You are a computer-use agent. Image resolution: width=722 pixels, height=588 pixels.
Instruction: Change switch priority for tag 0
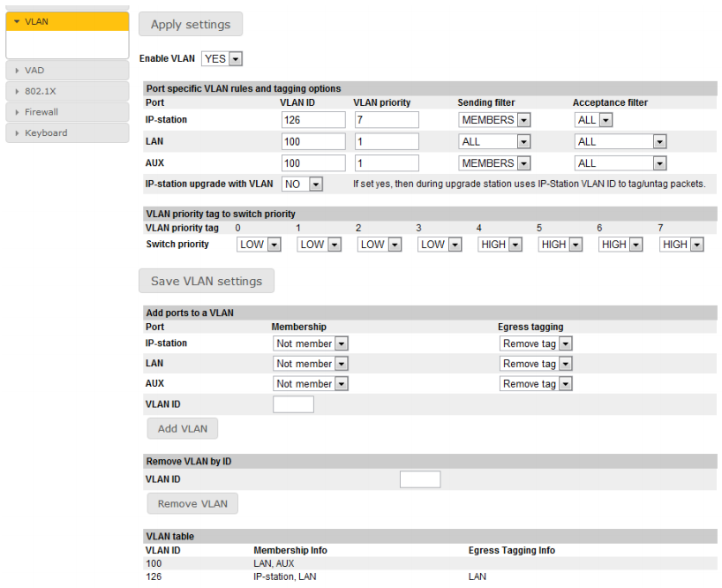259,245
